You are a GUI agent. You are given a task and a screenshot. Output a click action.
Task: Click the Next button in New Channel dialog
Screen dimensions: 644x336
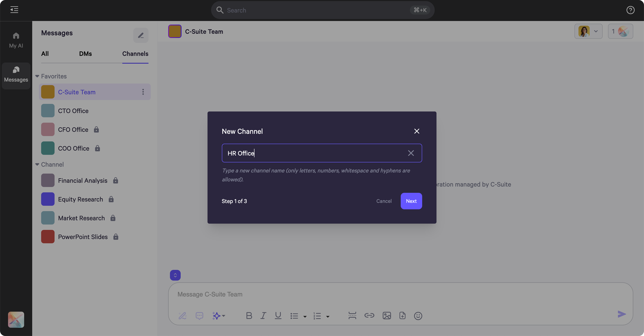pyautogui.click(x=411, y=201)
